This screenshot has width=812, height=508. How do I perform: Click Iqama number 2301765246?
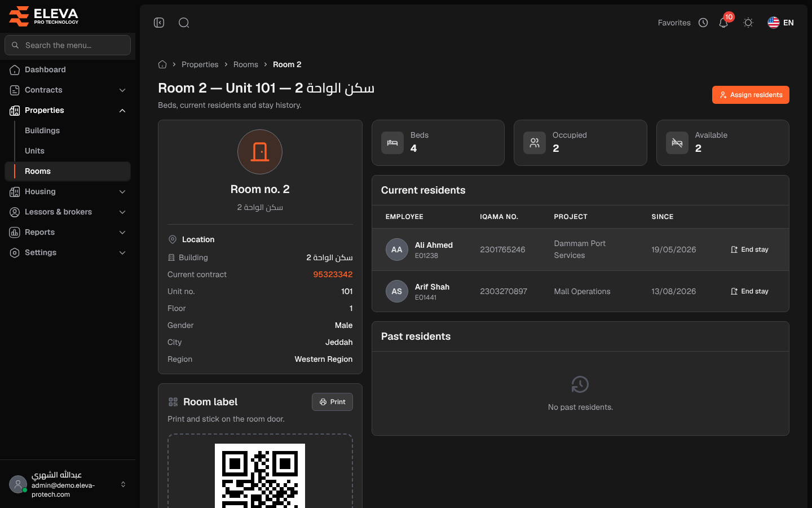point(502,249)
